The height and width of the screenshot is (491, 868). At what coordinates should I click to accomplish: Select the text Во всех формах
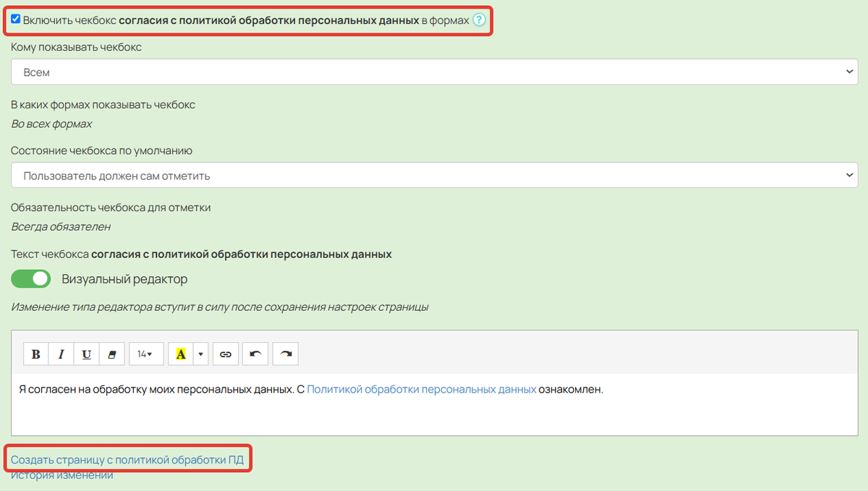point(51,124)
